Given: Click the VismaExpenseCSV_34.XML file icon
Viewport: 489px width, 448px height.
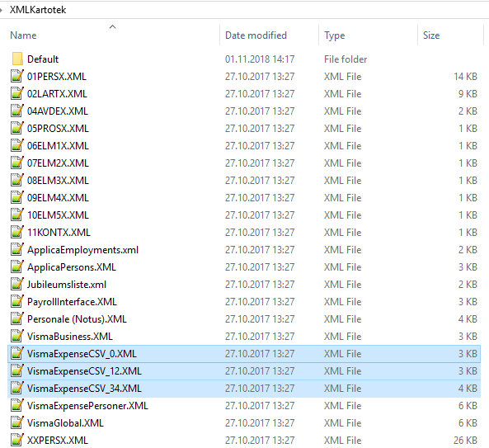Looking at the screenshot, I should click(x=17, y=388).
